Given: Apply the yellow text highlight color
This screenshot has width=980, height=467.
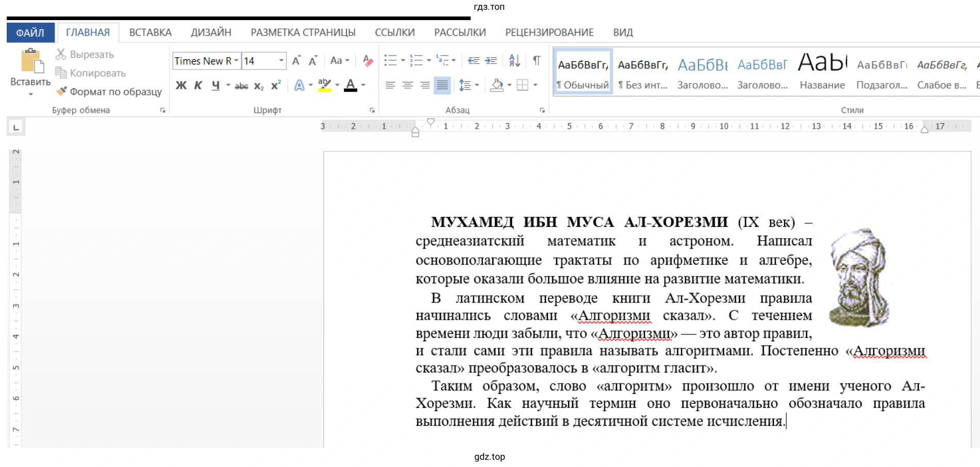Looking at the screenshot, I should [x=324, y=85].
